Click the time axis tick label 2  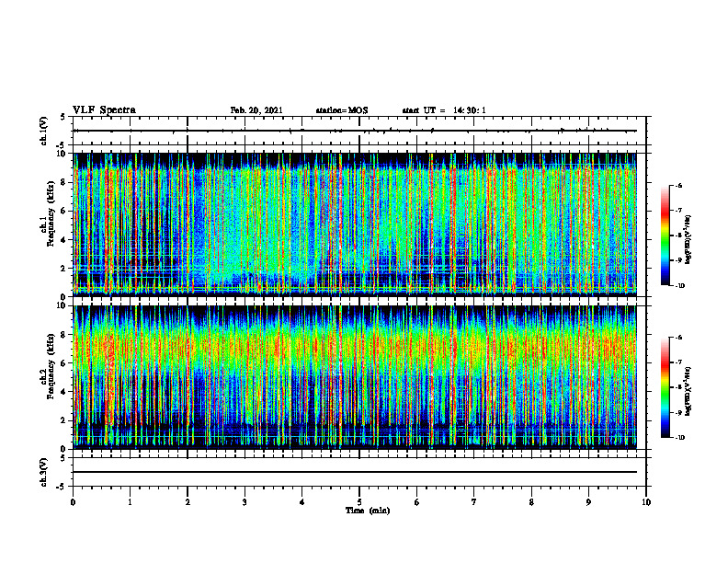click(188, 502)
